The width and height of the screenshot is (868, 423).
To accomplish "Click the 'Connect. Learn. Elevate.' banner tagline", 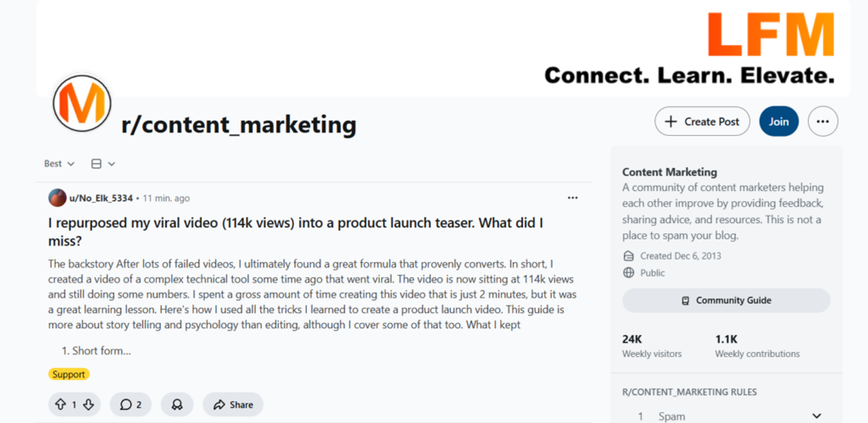I will click(689, 75).
